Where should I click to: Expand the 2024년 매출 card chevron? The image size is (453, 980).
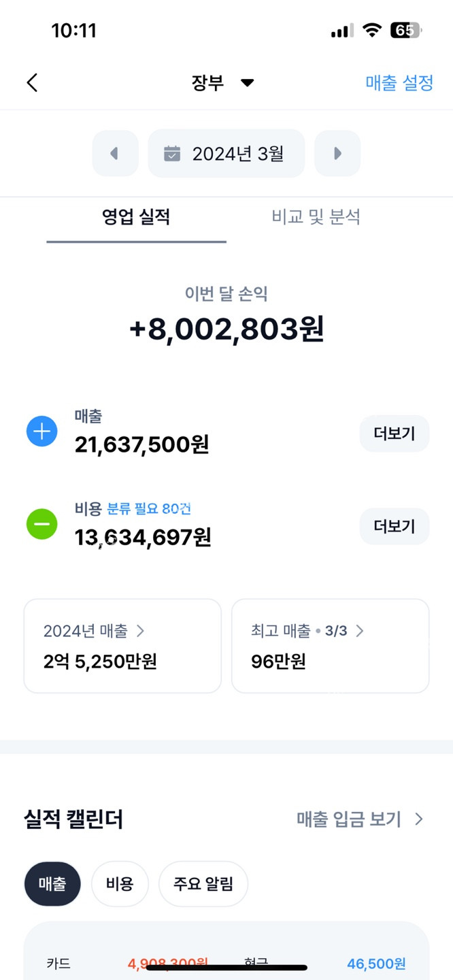[141, 631]
